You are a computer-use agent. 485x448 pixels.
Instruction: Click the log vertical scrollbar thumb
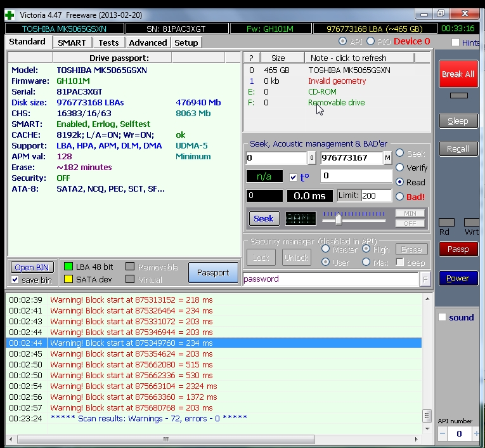[x=427, y=416]
